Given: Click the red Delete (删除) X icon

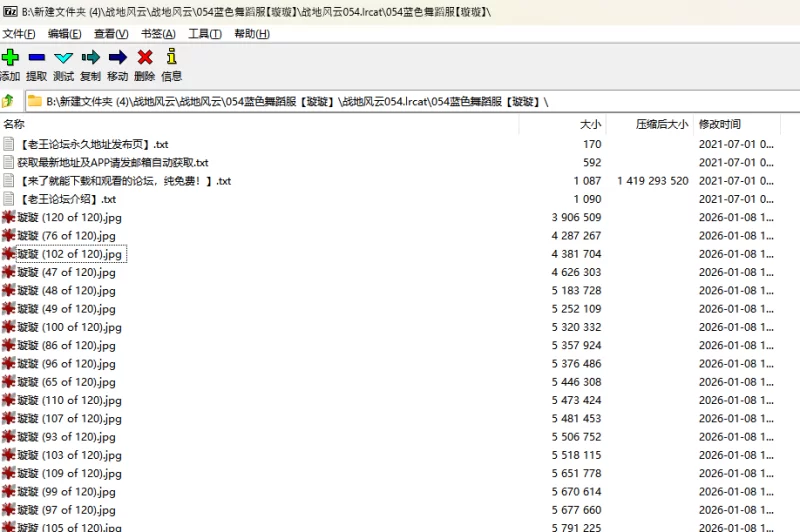Looking at the screenshot, I should tap(144, 58).
